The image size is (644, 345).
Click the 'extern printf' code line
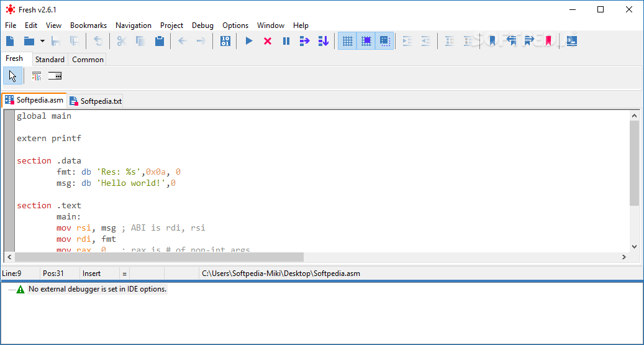pos(49,138)
